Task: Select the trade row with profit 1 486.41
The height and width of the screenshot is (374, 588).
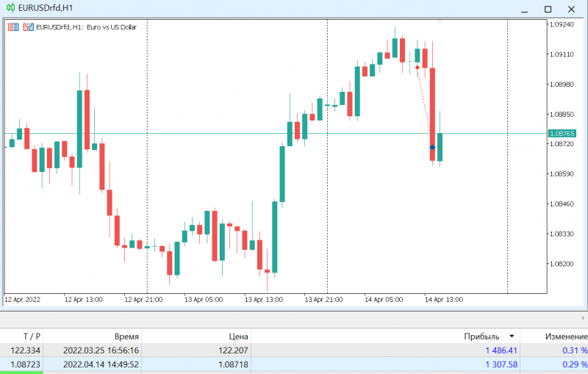Action: 294,350
